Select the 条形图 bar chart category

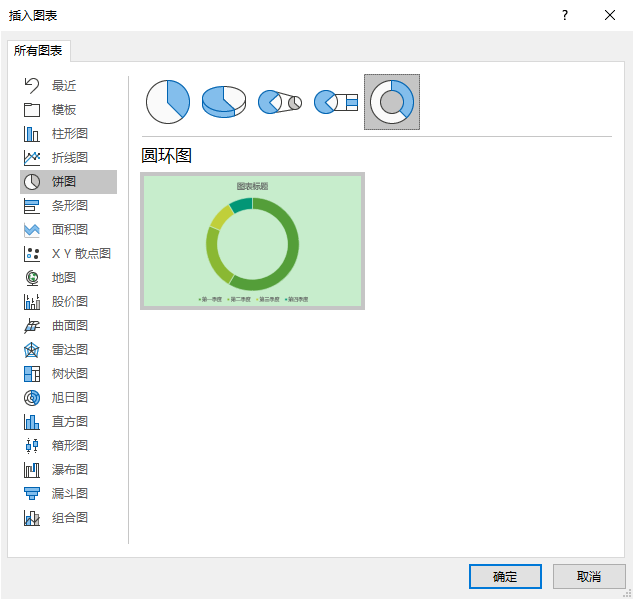pos(69,206)
